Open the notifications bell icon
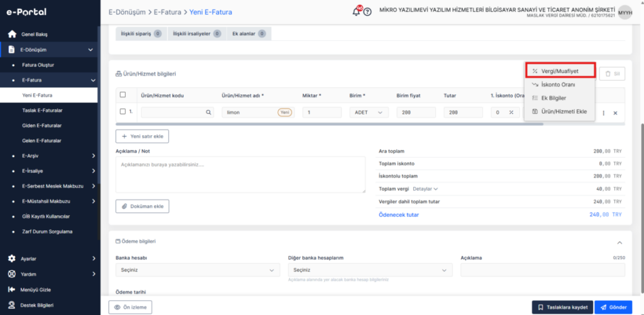 (357, 11)
